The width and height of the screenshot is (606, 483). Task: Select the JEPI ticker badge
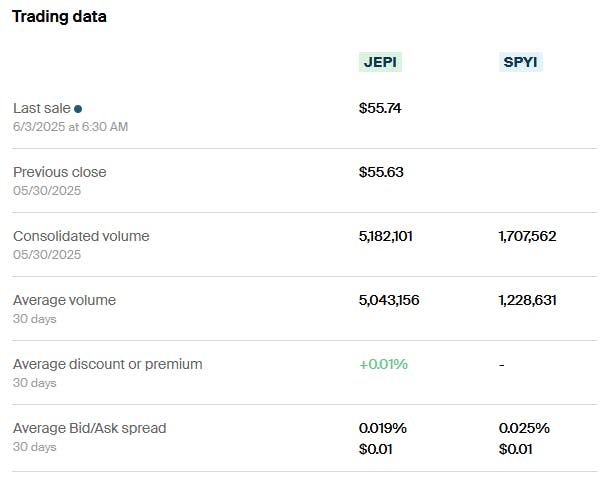(x=380, y=62)
